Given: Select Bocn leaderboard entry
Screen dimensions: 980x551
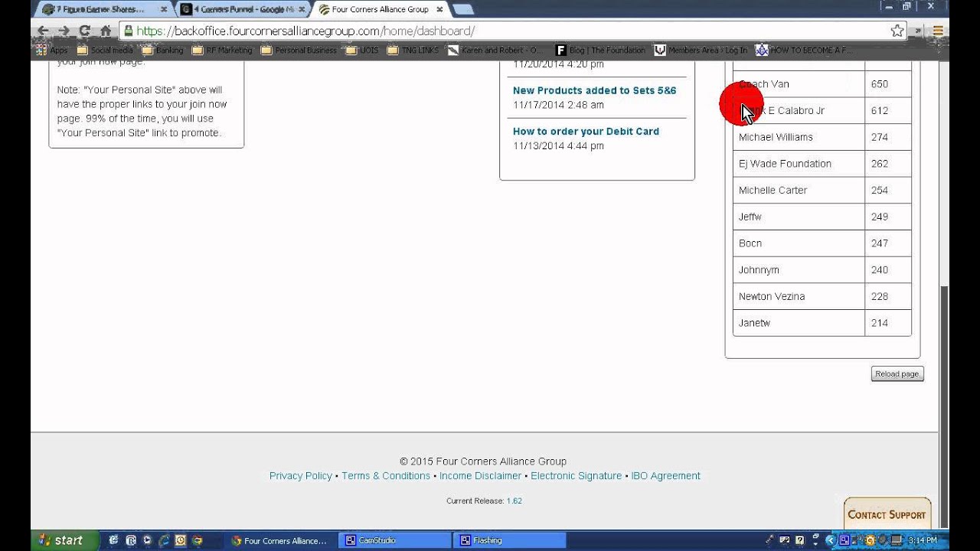Looking at the screenshot, I should click(750, 243).
